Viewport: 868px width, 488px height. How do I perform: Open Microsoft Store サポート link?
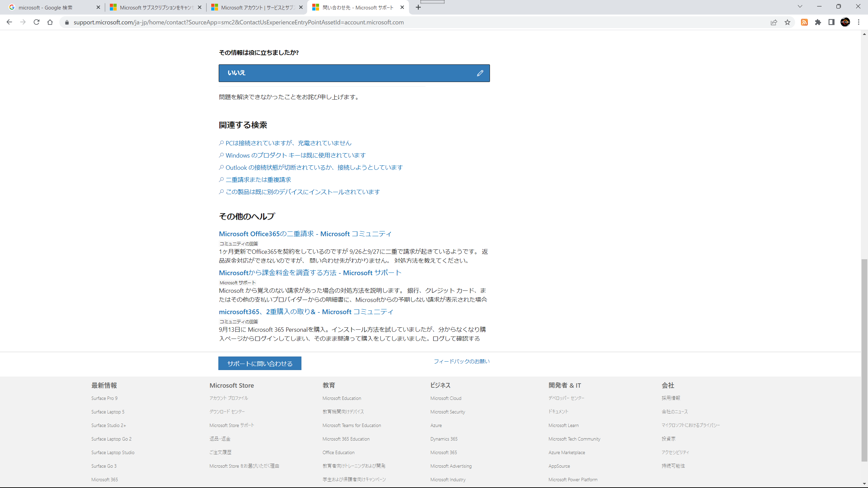pyautogui.click(x=232, y=425)
